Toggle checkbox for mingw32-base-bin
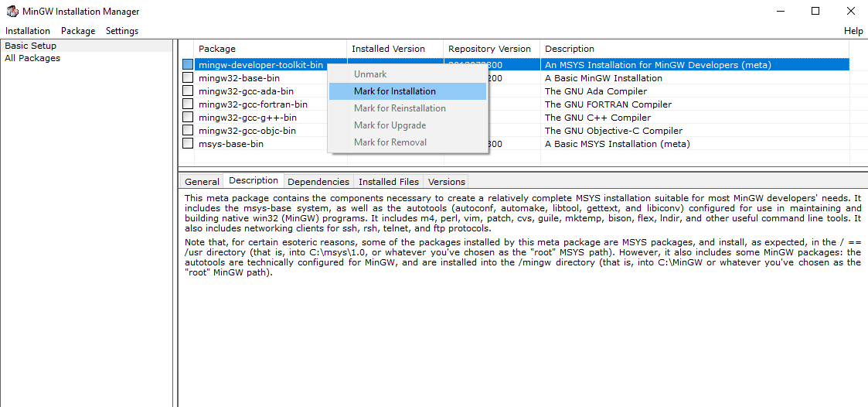Image resolution: width=868 pixels, height=407 pixels. coord(188,78)
